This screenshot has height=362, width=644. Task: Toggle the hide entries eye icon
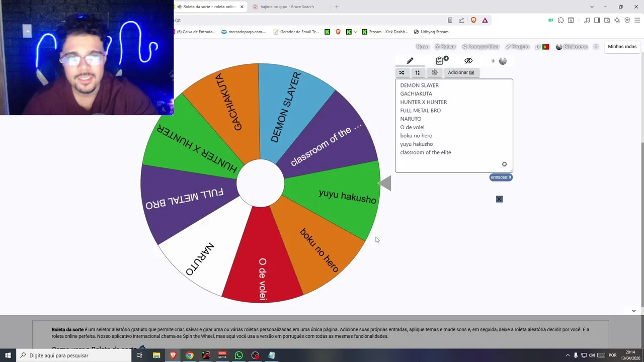coord(468,61)
